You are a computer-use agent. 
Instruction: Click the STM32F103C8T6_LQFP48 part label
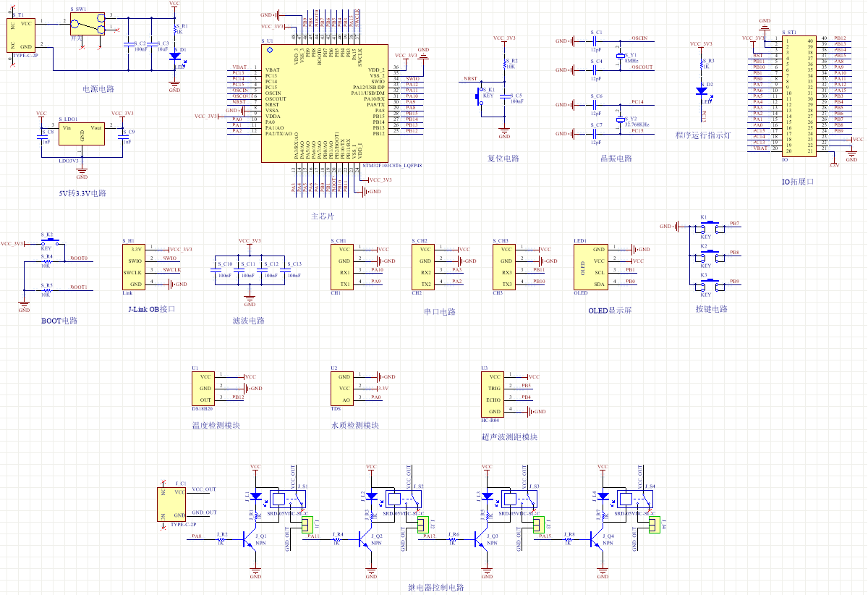(x=391, y=166)
